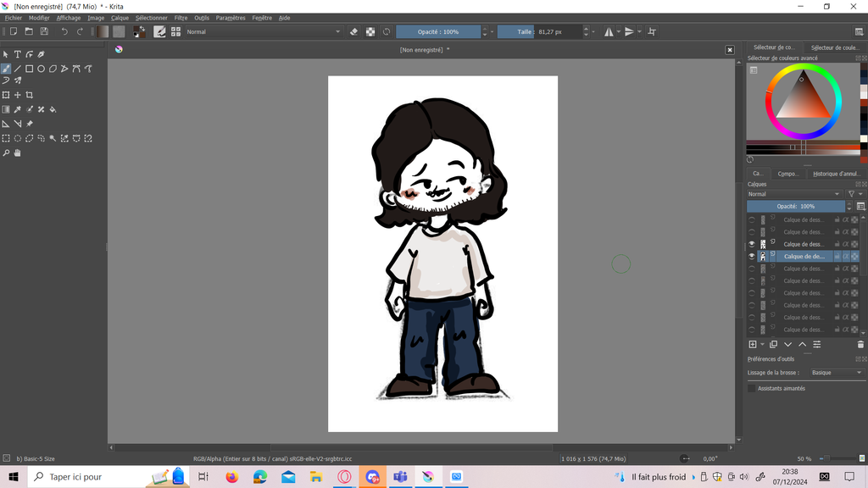Adjust the brush Opacité slider in toolbar

[x=438, y=31]
